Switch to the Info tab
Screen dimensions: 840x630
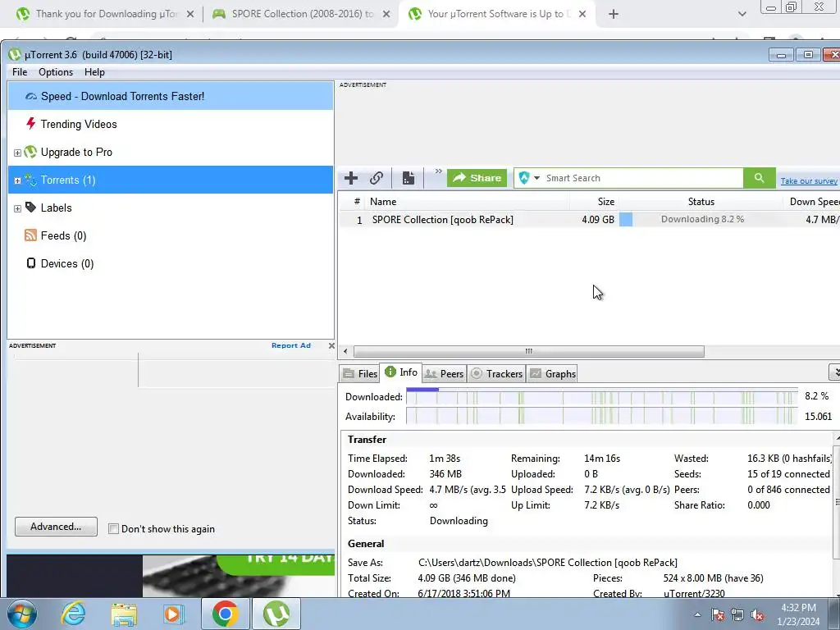click(x=401, y=372)
